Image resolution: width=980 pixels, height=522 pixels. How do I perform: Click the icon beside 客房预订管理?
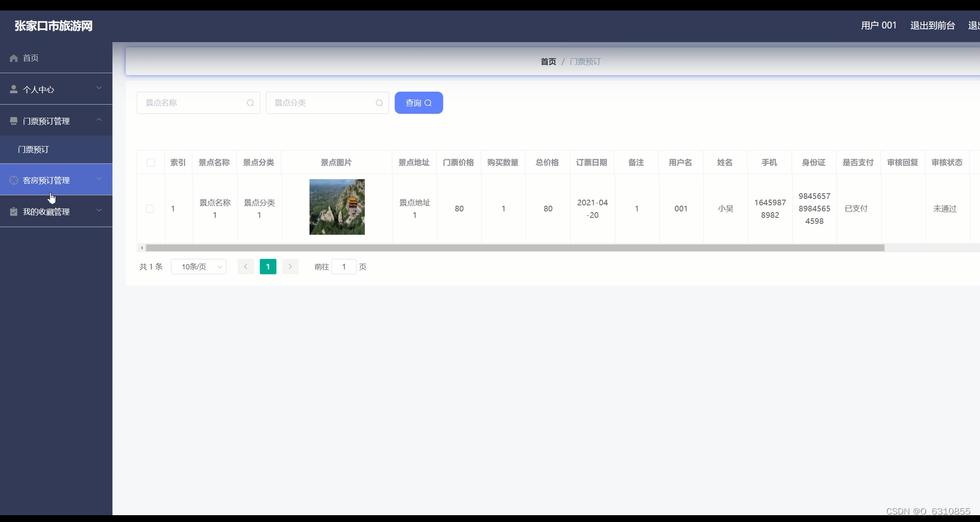pos(14,180)
